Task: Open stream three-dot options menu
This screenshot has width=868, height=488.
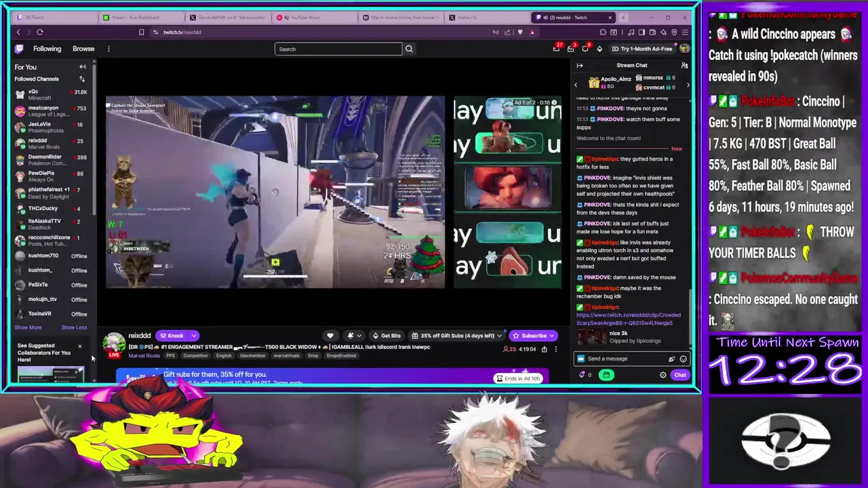Action: point(555,349)
